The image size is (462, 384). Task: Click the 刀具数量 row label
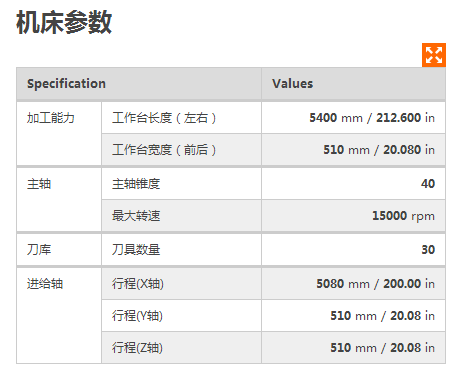point(136,250)
